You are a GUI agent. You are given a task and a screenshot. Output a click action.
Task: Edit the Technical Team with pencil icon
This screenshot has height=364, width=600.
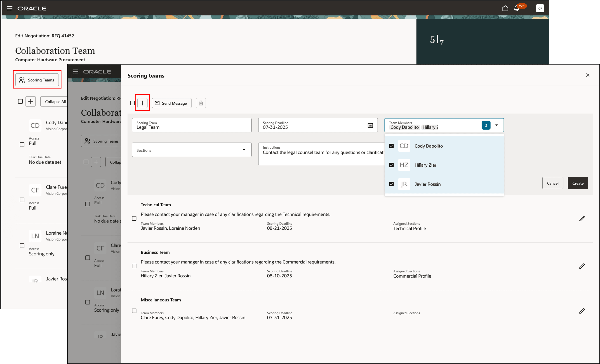point(582,219)
